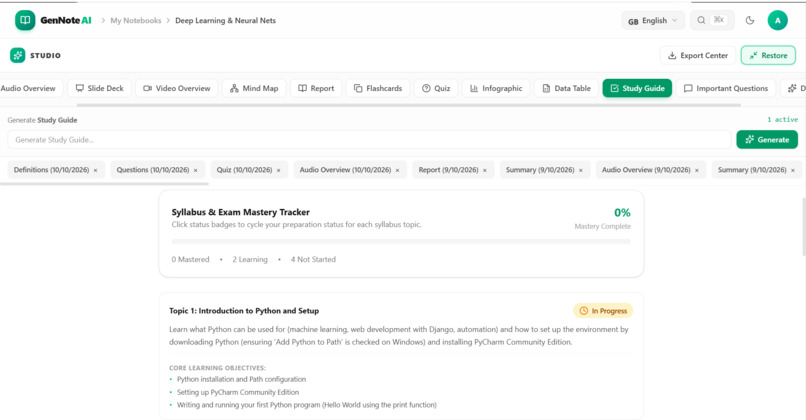The image size is (806, 420).
Task: Switch to the Important Questions tab
Action: [726, 88]
